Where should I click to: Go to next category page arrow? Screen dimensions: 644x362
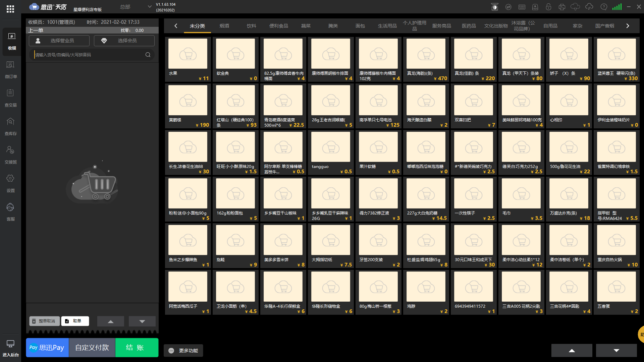pos(628,26)
